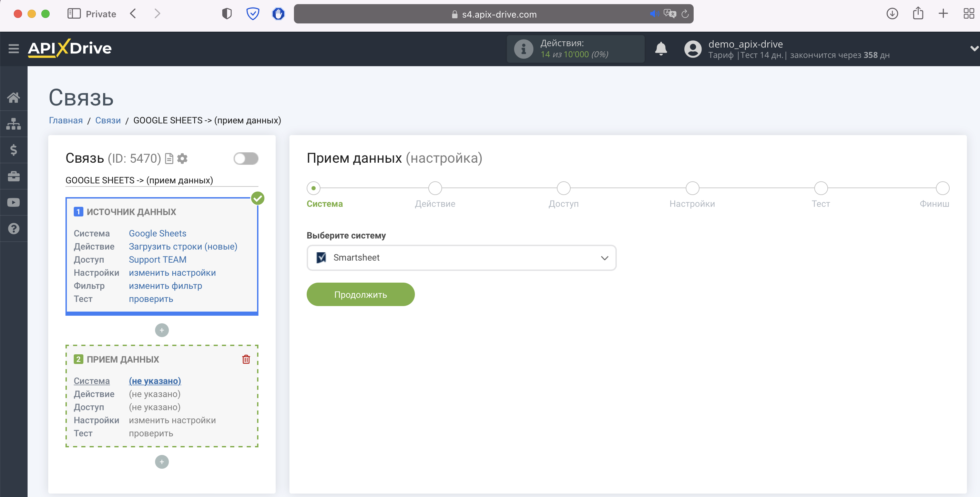The height and width of the screenshot is (497, 980).
Task: Open the hamburger menu in header
Action: click(14, 49)
